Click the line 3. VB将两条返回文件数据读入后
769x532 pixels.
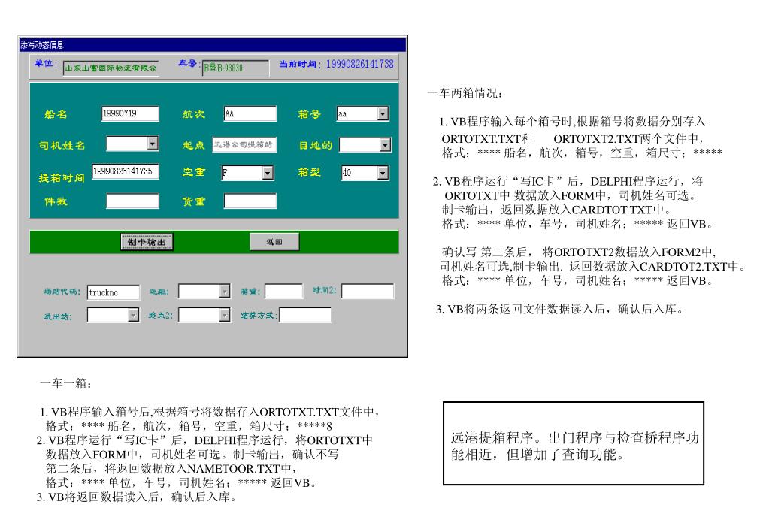coord(559,309)
